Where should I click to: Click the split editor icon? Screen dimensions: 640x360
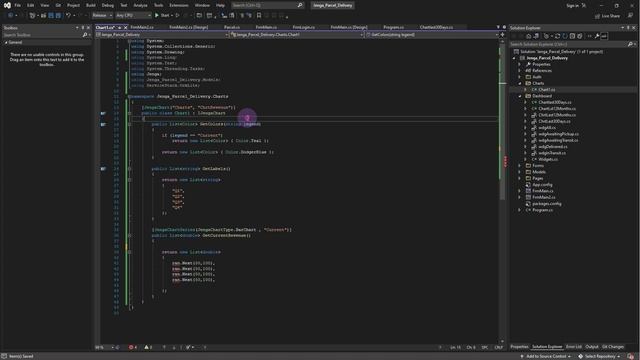tap(502, 35)
